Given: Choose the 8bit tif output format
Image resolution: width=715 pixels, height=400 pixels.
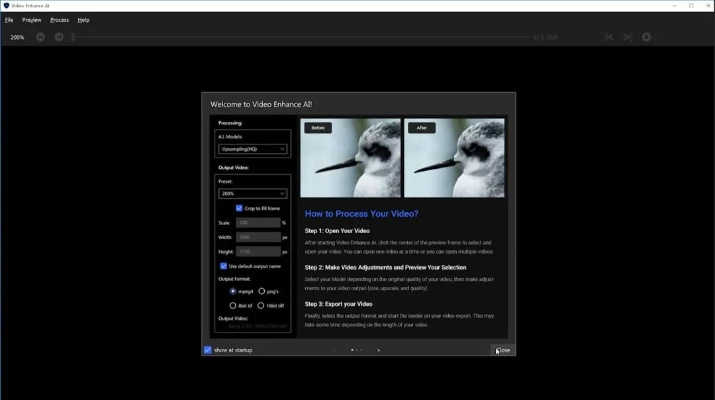Looking at the screenshot, I should pyautogui.click(x=233, y=305).
